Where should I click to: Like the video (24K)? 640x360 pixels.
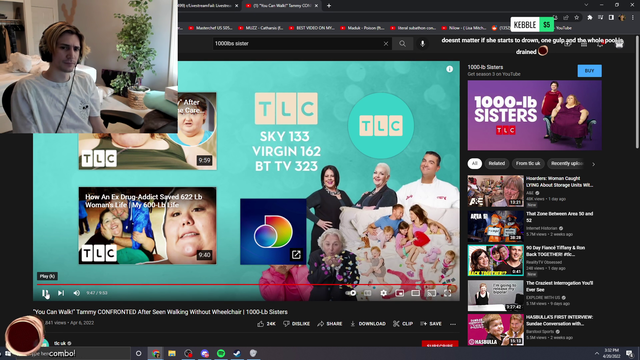coord(266,324)
